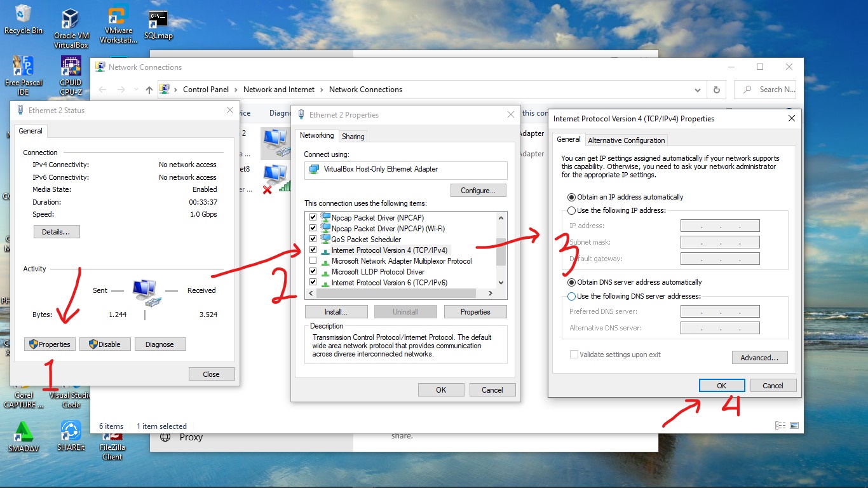
Task: Expand the chevron after Network and Internet
Action: [x=321, y=90]
